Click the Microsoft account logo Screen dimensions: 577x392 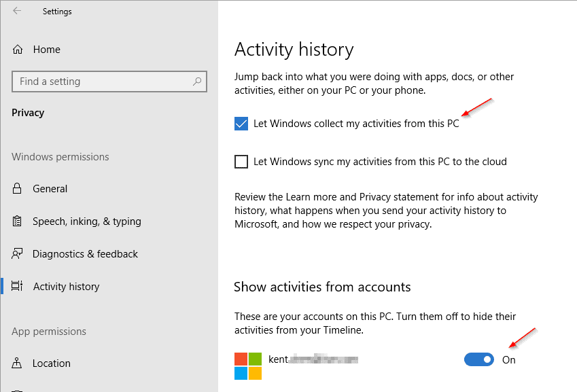[x=248, y=366]
